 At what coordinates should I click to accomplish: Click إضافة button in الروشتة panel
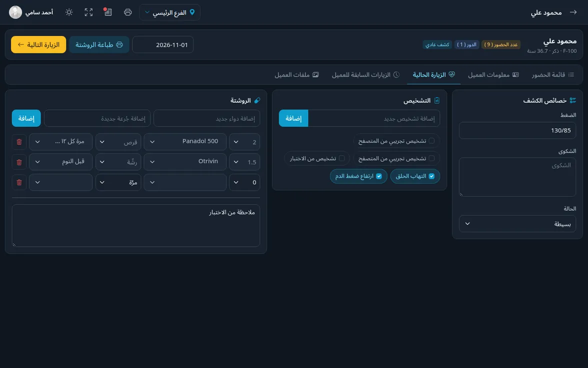(26, 118)
